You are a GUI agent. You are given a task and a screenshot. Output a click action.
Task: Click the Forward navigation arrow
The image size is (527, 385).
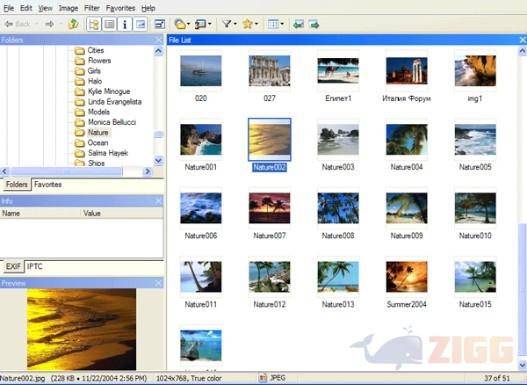tap(50, 24)
